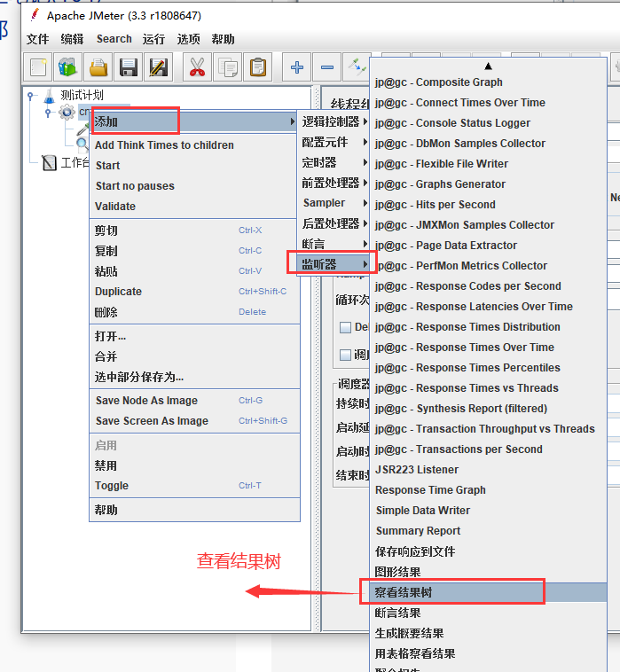620x672 pixels.
Task: Choose Add Think Times to children
Action: (x=194, y=145)
